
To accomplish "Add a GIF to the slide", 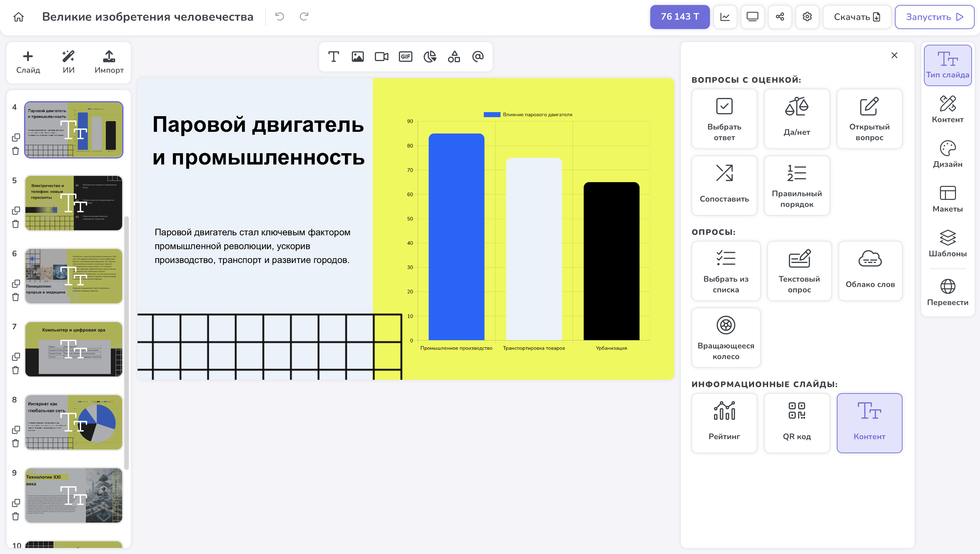I will tap(406, 57).
